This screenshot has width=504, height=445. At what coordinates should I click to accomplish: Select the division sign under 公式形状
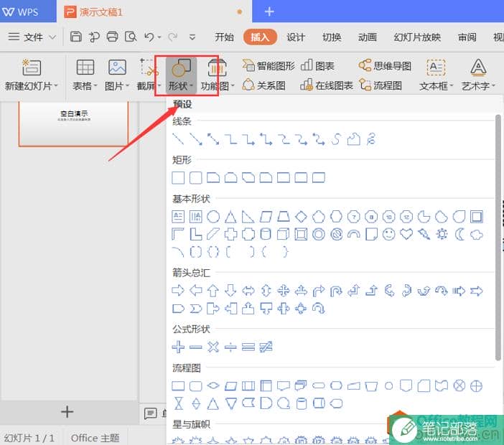tap(230, 347)
